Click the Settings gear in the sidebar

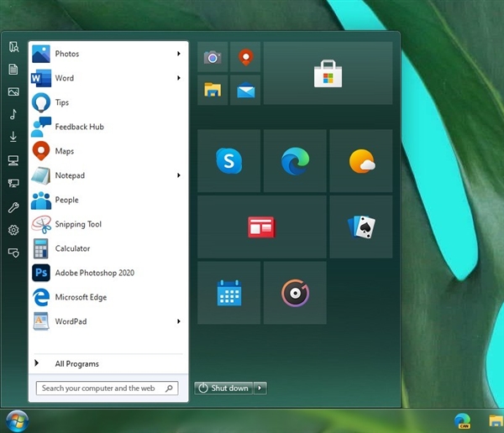click(13, 230)
